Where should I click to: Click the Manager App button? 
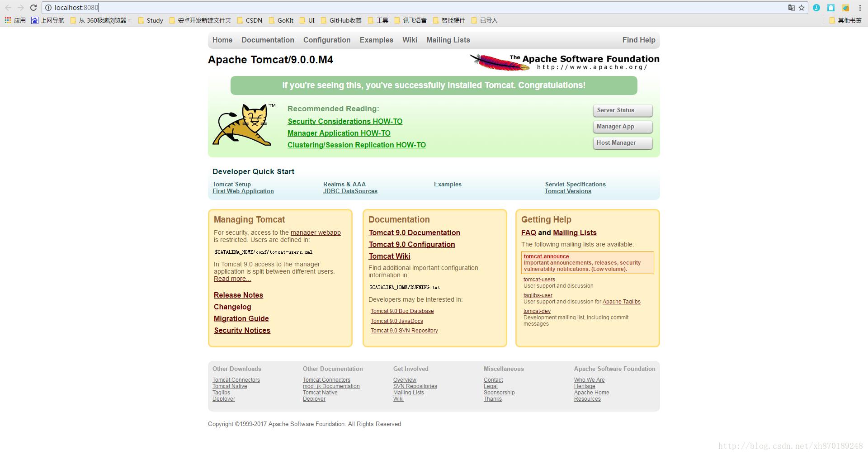click(623, 127)
